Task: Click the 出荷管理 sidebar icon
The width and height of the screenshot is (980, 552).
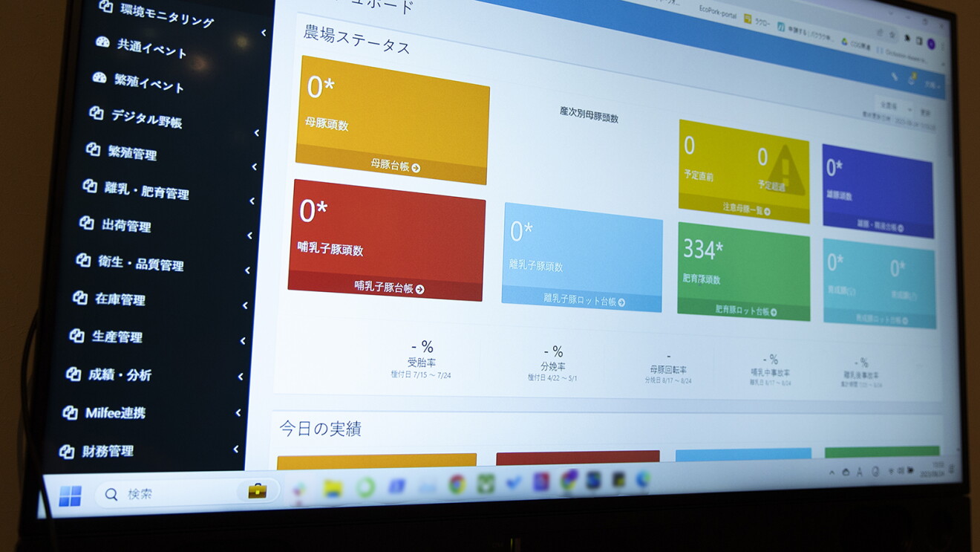Action: click(86, 223)
